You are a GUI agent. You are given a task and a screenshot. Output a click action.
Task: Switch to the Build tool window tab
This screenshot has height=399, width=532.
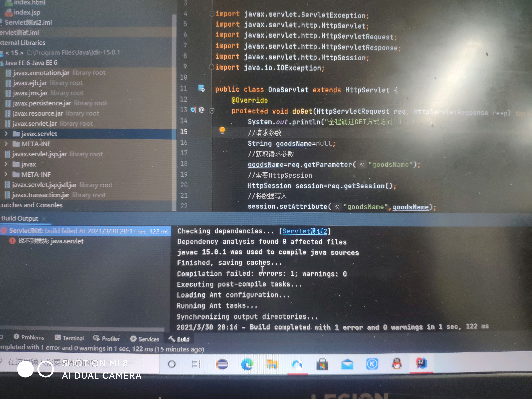(179, 339)
